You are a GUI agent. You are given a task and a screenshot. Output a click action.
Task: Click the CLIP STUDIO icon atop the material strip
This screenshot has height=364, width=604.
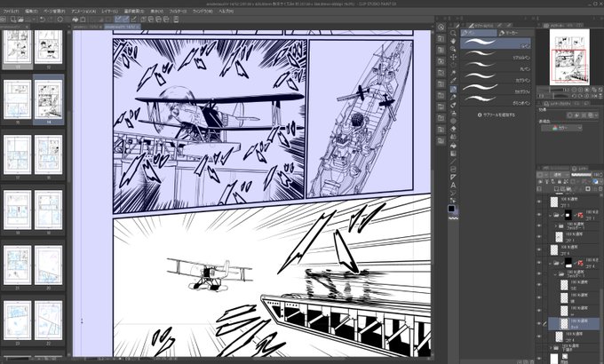tap(441, 28)
